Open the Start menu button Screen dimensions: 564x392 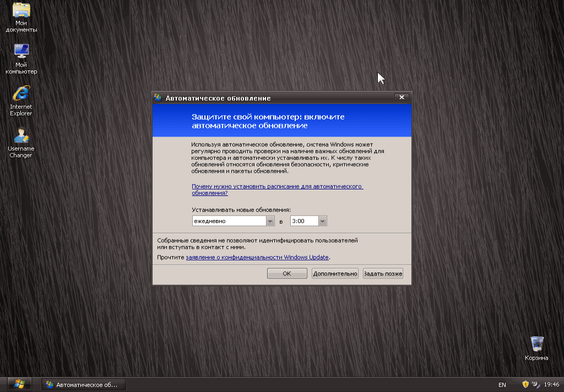point(19,384)
